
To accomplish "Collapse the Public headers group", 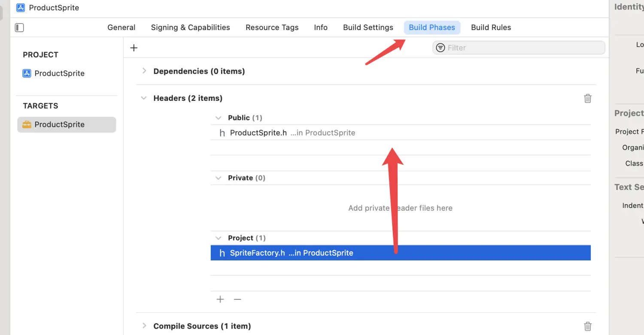I will (x=219, y=118).
